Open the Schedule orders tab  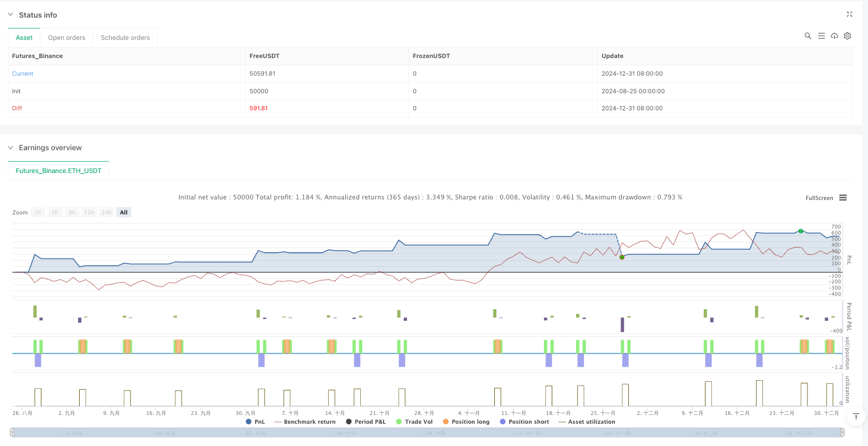[125, 38]
